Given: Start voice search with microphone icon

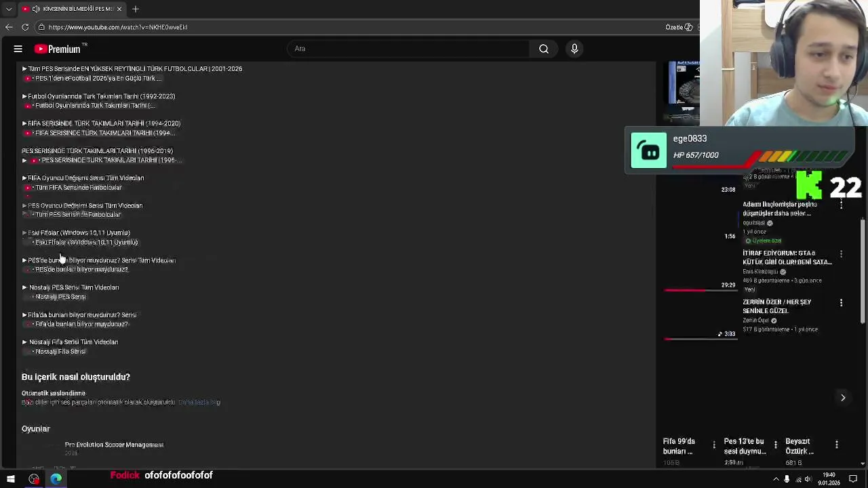Looking at the screenshot, I should click(574, 49).
